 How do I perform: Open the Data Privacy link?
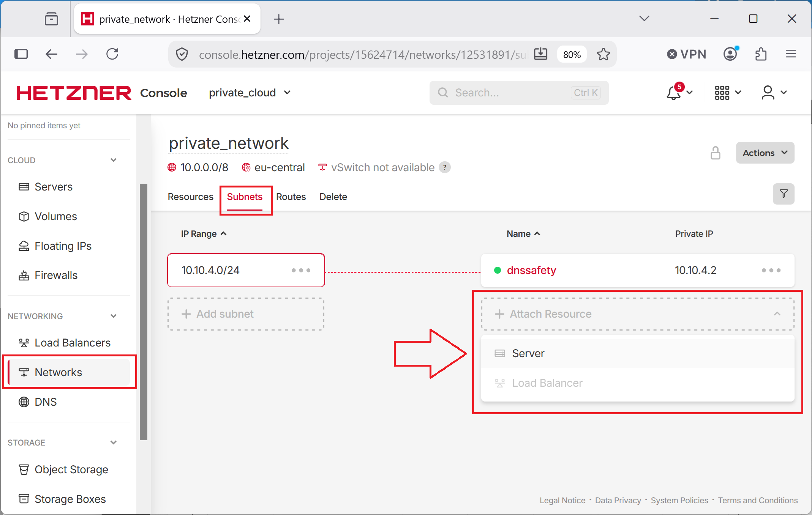(x=618, y=501)
